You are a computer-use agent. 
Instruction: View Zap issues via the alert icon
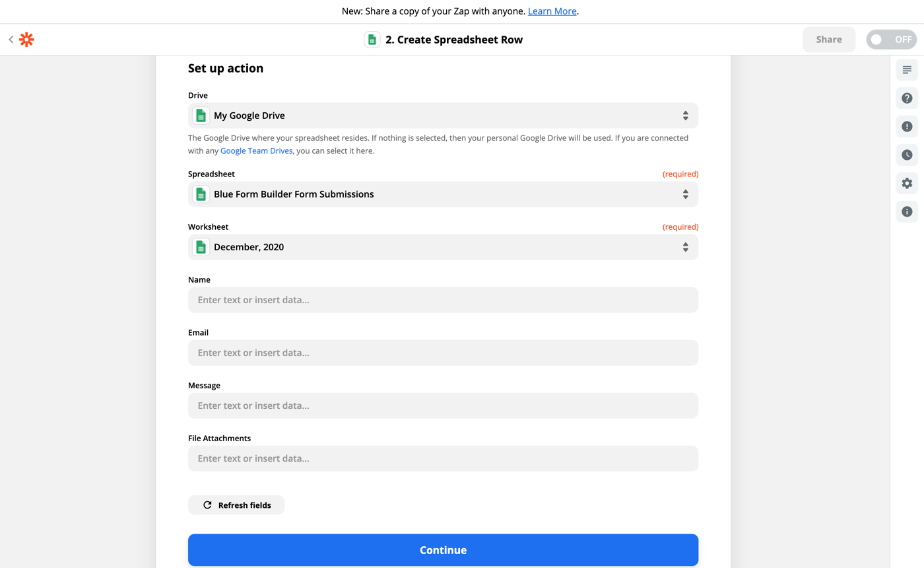pyautogui.click(x=906, y=126)
